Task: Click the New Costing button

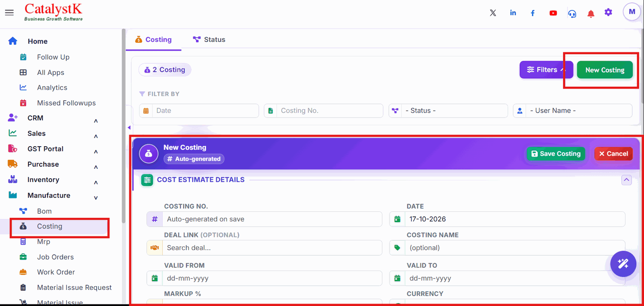Action: pos(605,70)
